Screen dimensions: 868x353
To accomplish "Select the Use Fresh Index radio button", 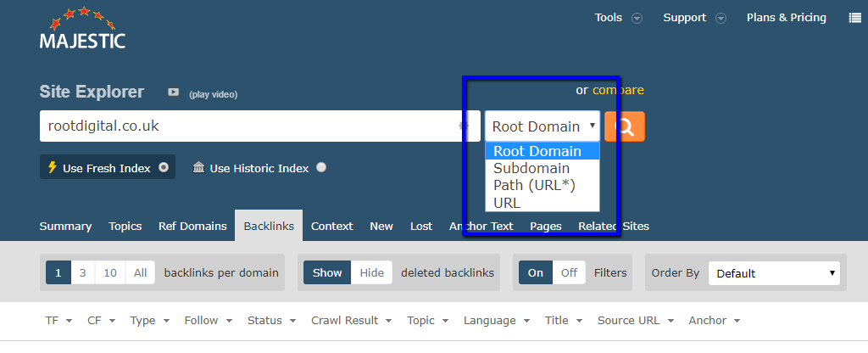I will pyautogui.click(x=164, y=167).
